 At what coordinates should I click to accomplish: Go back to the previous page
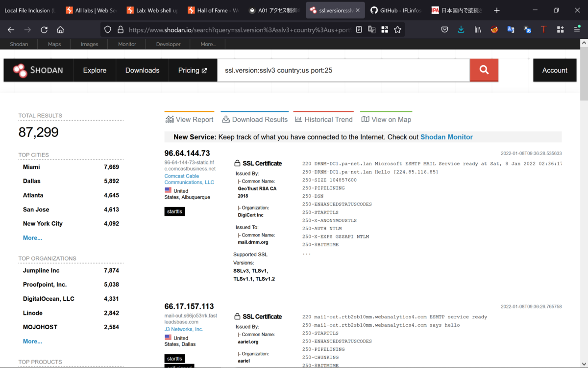pos(11,29)
